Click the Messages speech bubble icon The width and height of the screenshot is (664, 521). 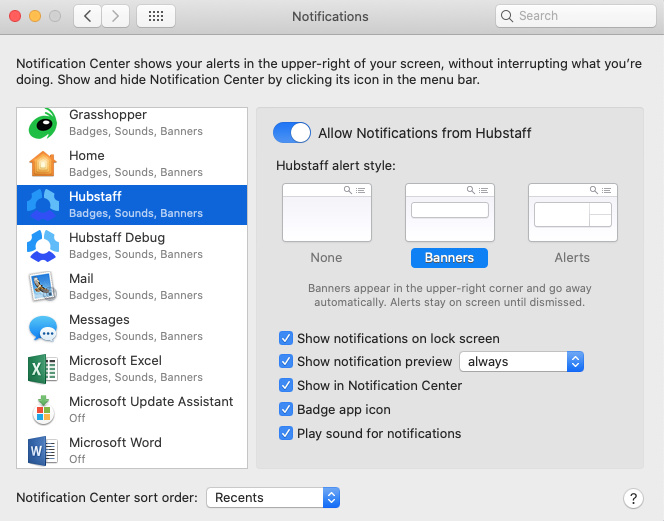pos(43,328)
